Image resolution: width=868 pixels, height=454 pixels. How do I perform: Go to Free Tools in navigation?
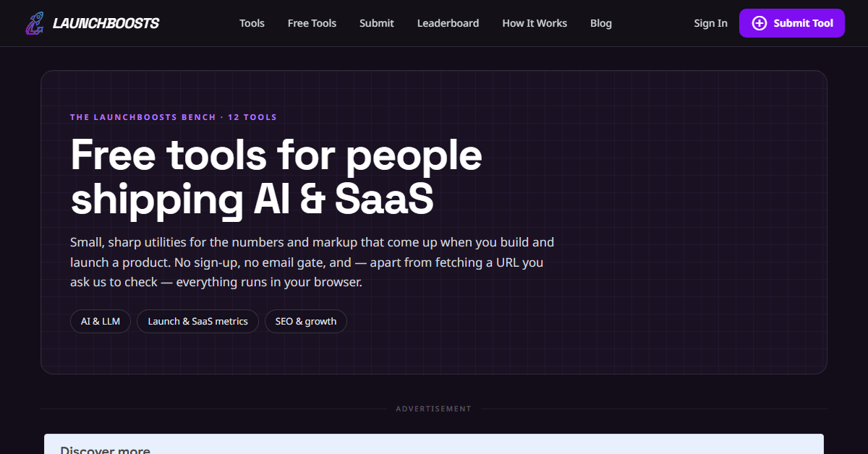312,23
